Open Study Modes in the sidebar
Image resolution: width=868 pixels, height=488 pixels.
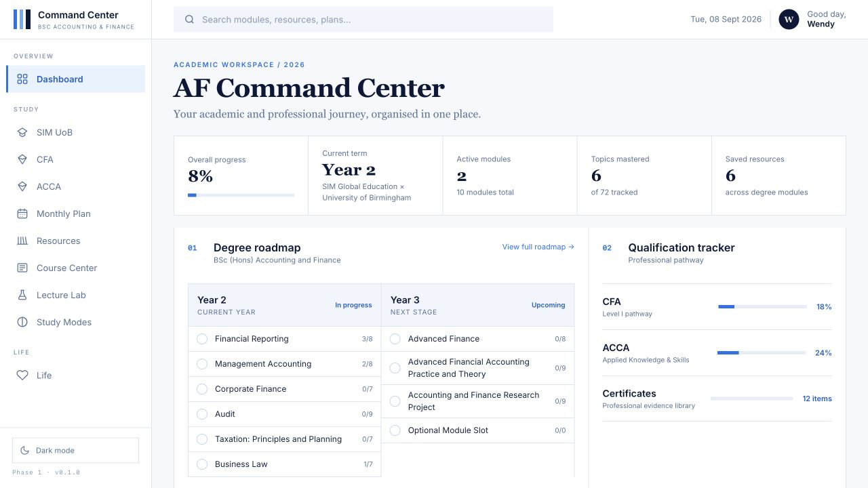(76, 322)
